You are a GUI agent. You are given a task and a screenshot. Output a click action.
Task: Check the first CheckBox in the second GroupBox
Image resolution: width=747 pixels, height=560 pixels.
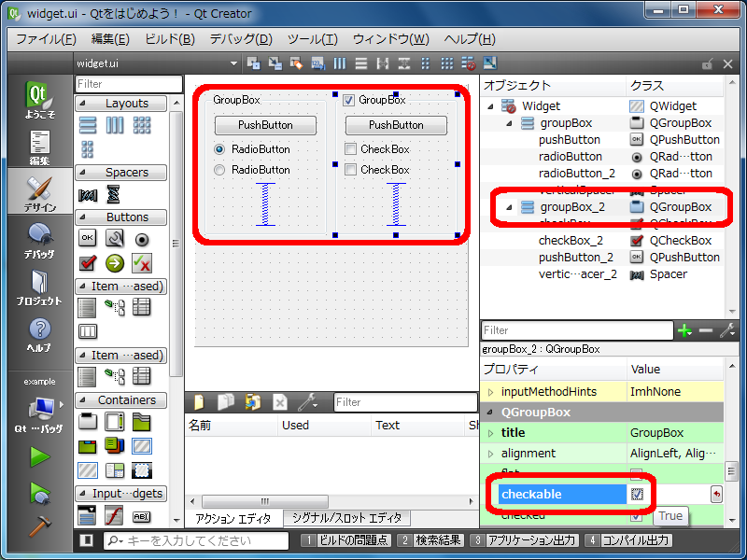click(x=351, y=149)
